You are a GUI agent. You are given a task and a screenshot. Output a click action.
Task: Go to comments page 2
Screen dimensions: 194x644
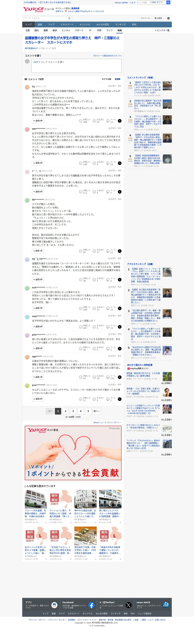tap(65, 411)
